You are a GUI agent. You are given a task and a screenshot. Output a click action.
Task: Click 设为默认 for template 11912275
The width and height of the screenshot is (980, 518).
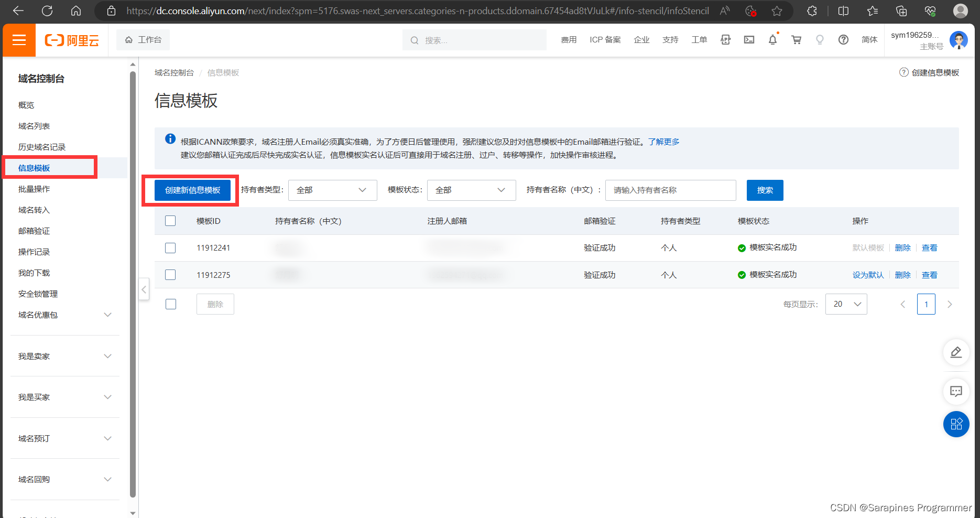tap(868, 275)
